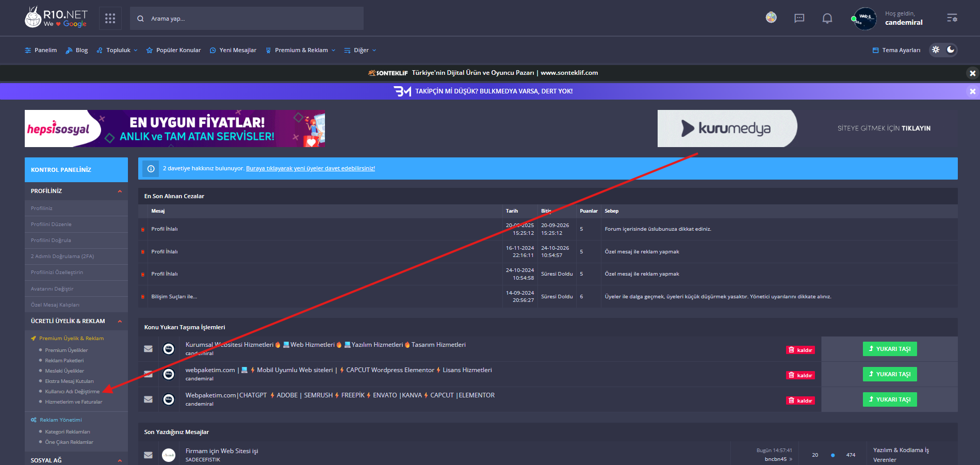
Task: Collapse the ÜCRETLİ ÜYELİK & REKLAM section
Action: tap(120, 322)
